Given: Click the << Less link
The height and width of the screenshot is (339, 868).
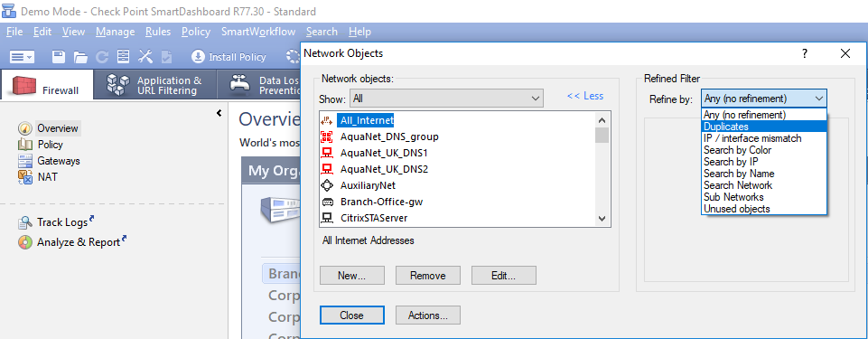Looking at the screenshot, I should click(585, 96).
